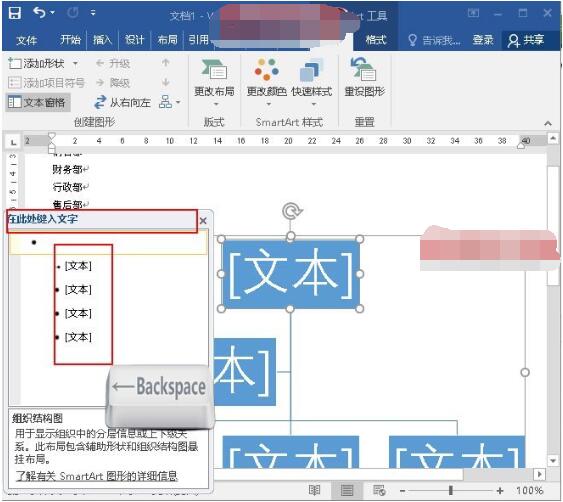
Task: Click the 升级 promote button
Action: pyautogui.click(x=113, y=64)
